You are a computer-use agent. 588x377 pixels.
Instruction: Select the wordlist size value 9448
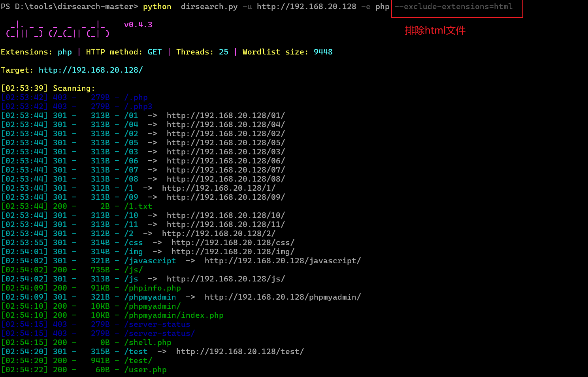click(323, 52)
